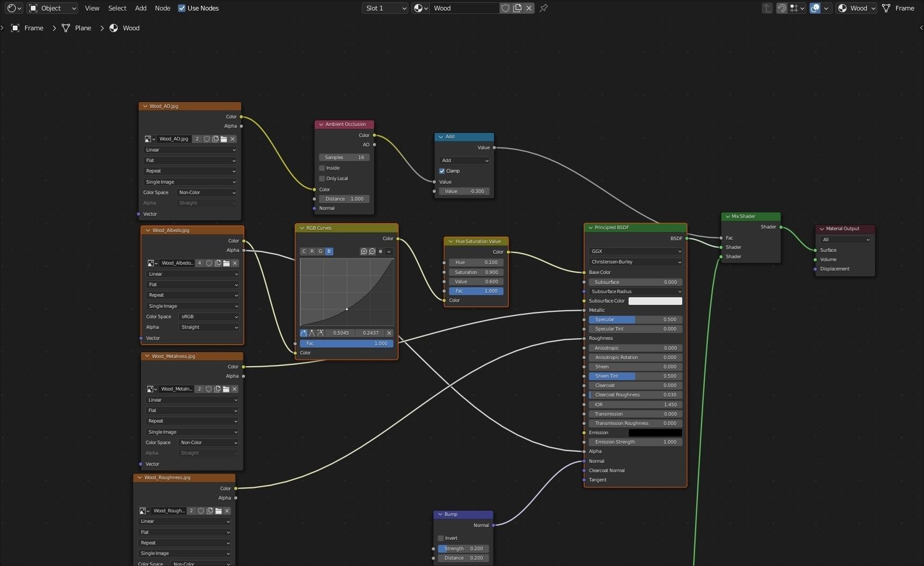This screenshot has width=924, height=566.
Task: Open the Select menu
Action: point(117,8)
